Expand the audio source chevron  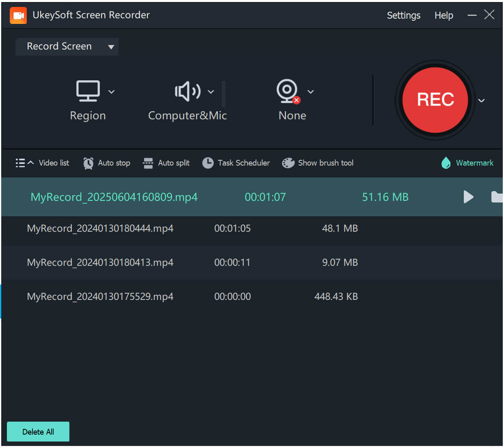211,92
